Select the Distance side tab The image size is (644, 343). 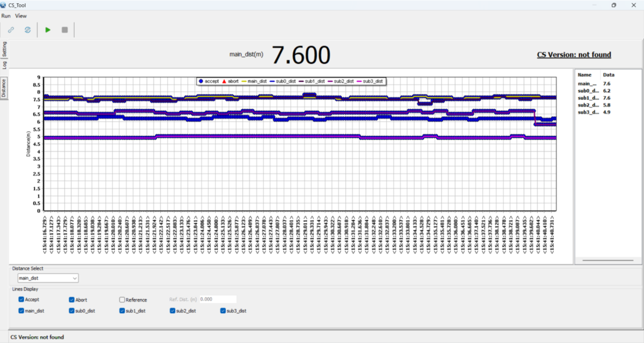pos(4,88)
